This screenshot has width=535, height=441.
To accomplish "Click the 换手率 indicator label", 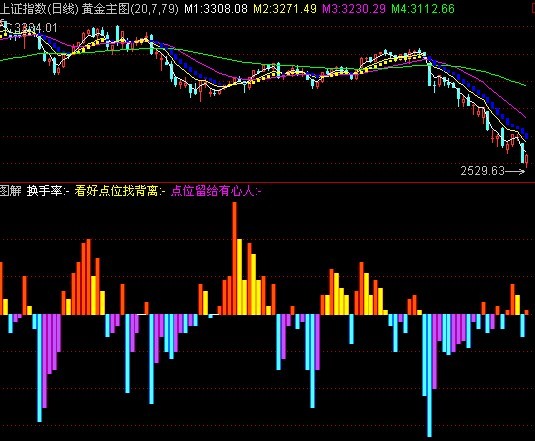I will (x=48, y=191).
